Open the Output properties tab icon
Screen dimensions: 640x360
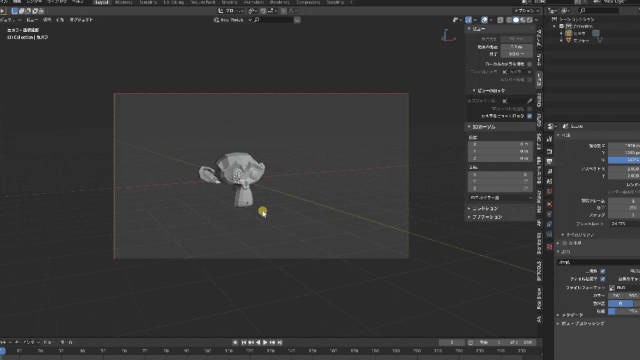coord(549,162)
